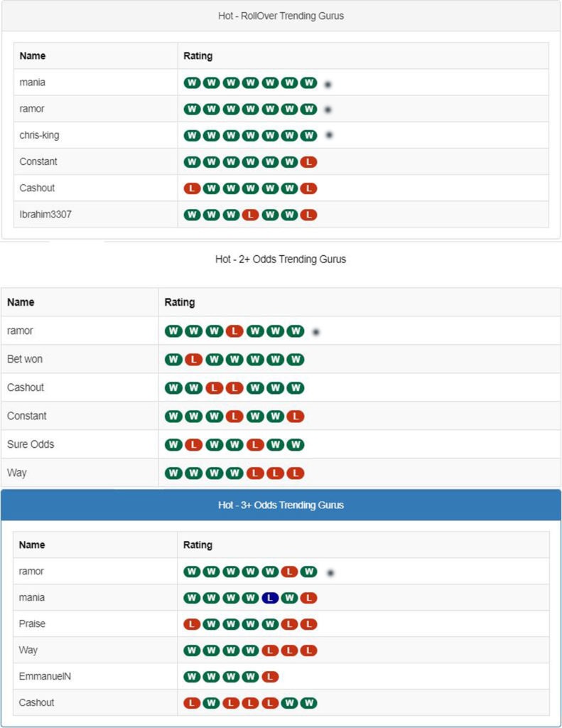Click the star icon beside ramor in 3+ Odds table
The height and width of the screenshot is (728, 562).
[x=330, y=574]
